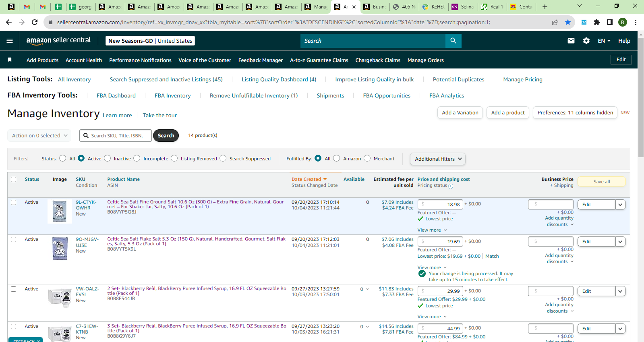Reload the page with browser refresh icon
The height and width of the screenshot is (342, 644).
[35, 22]
